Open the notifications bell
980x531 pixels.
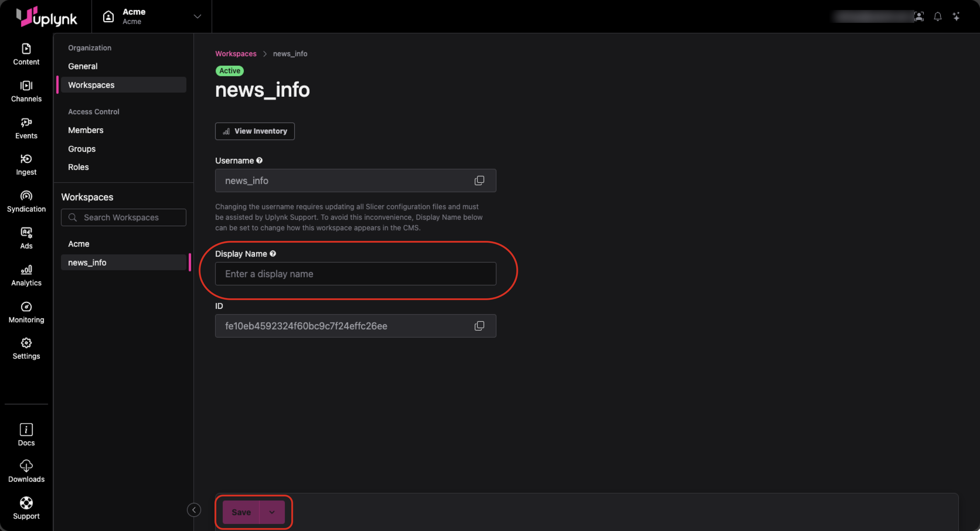pos(938,16)
